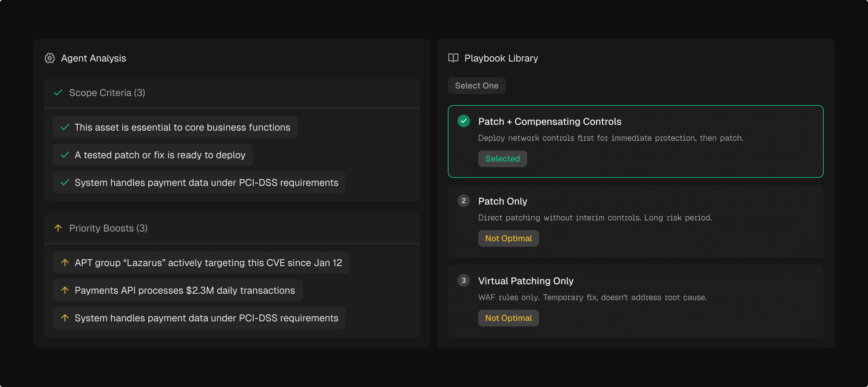
Task: Click Not Optimal badge under Virtual Patching Only
Action: [508, 318]
